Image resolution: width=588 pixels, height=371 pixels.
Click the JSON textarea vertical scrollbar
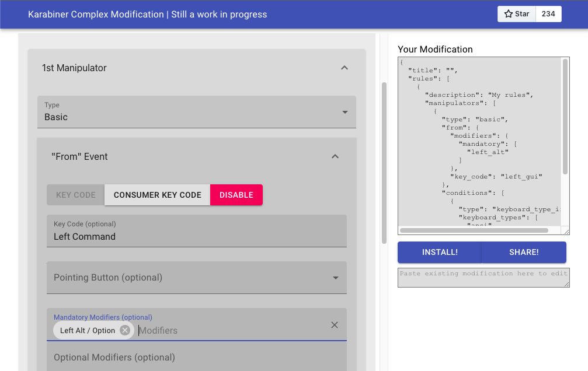565,117
